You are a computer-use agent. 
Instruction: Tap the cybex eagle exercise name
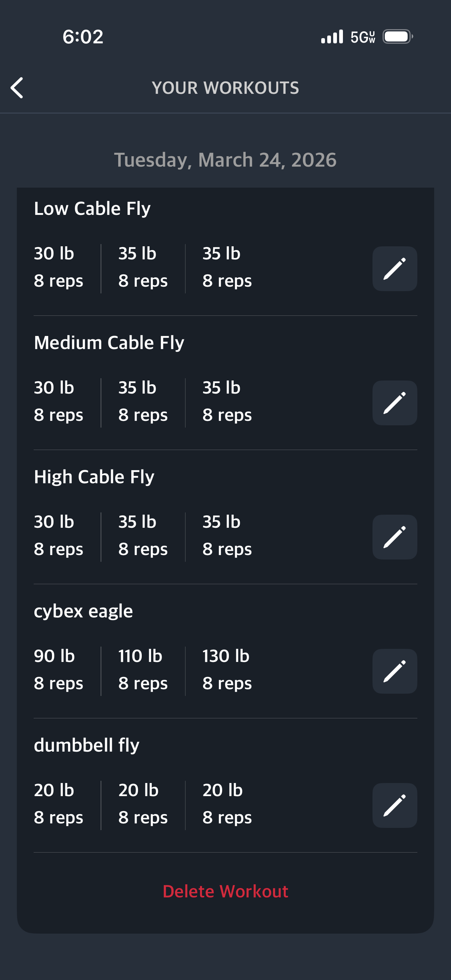[83, 611]
